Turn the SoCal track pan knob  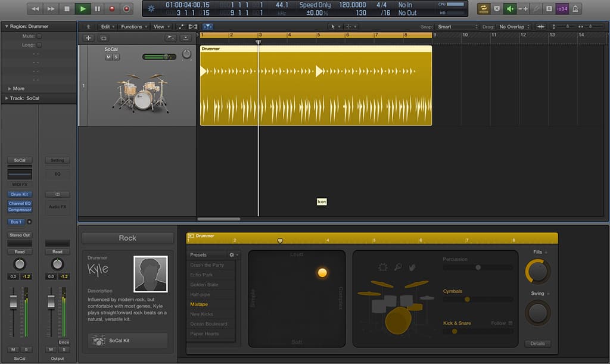pos(186,54)
